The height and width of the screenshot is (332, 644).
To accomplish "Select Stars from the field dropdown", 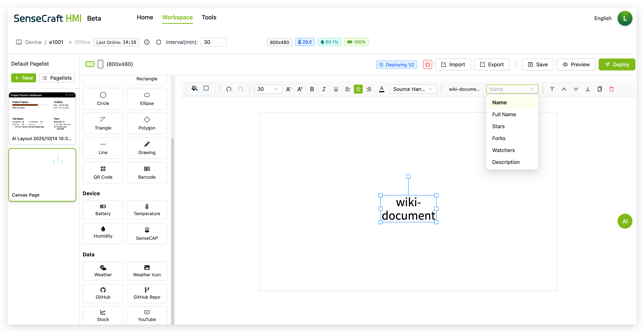I will (498, 127).
